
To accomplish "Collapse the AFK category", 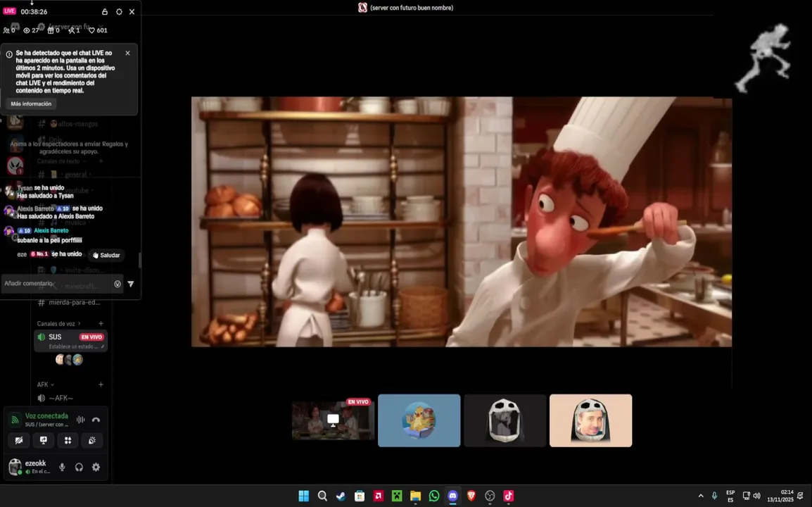I will click(x=46, y=384).
